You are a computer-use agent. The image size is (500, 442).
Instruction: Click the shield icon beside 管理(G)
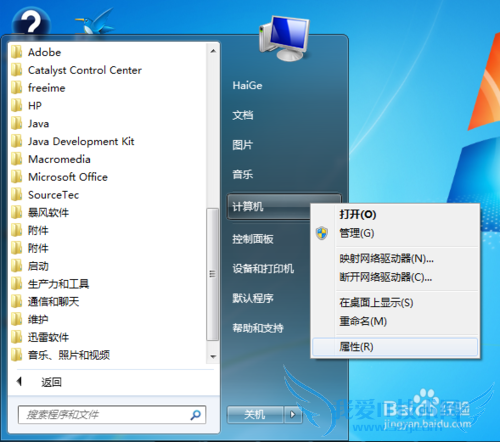pos(322,233)
